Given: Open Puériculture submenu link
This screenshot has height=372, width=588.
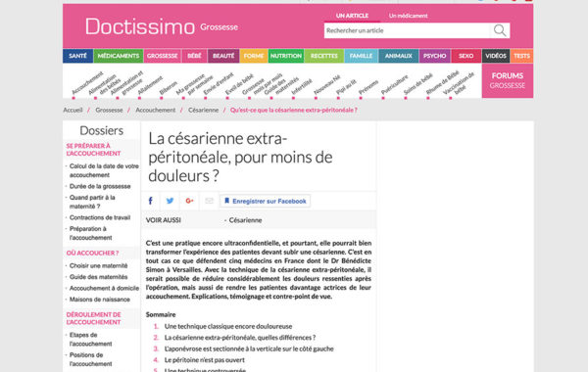Looking at the screenshot, I should [x=394, y=85].
